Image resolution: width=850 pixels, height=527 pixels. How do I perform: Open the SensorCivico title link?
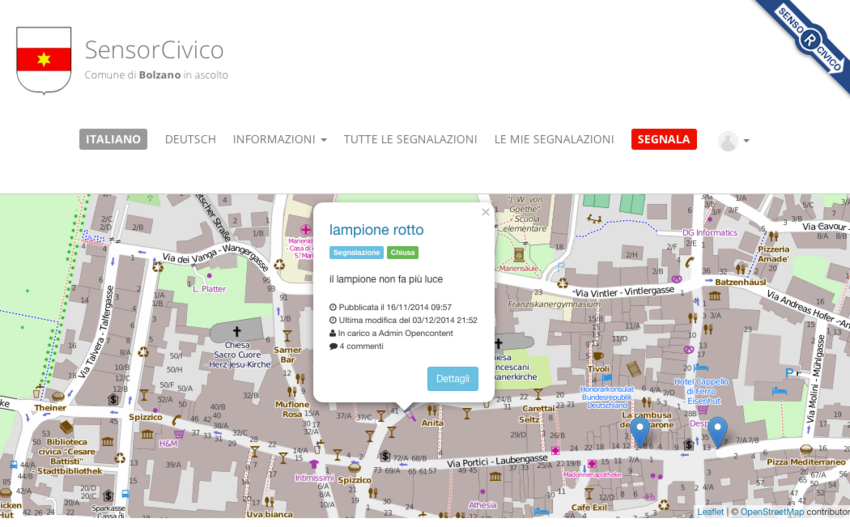[154, 50]
